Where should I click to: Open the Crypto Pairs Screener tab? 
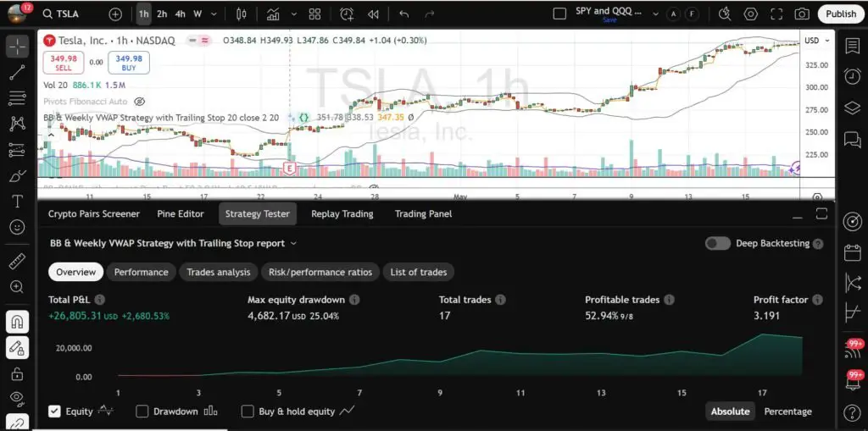(94, 213)
